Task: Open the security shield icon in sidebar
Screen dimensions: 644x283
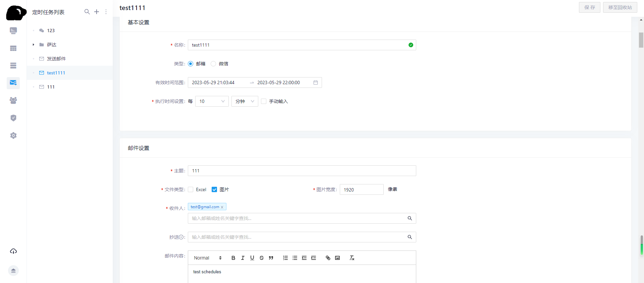Action: coord(13,118)
